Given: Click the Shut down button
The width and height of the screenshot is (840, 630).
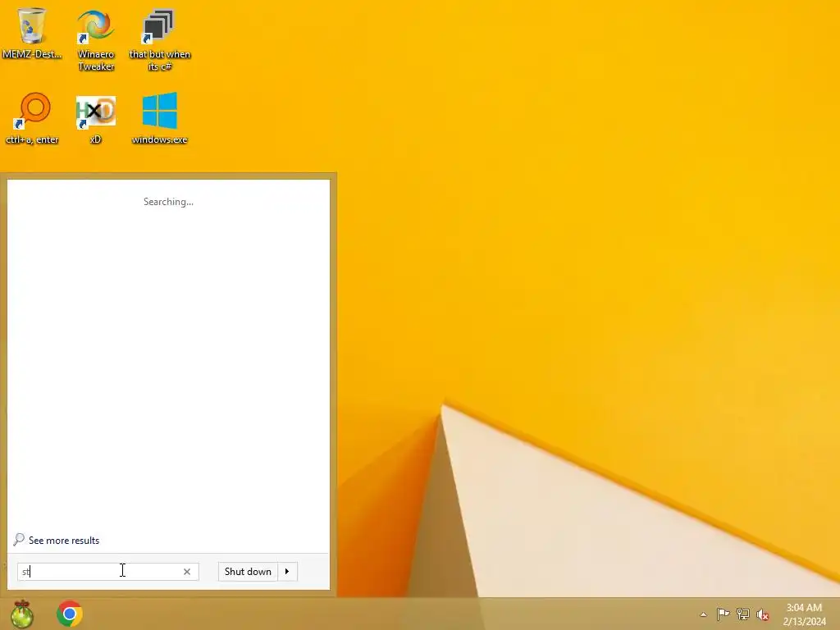Looking at the screenshot, I should coord(248,572).
